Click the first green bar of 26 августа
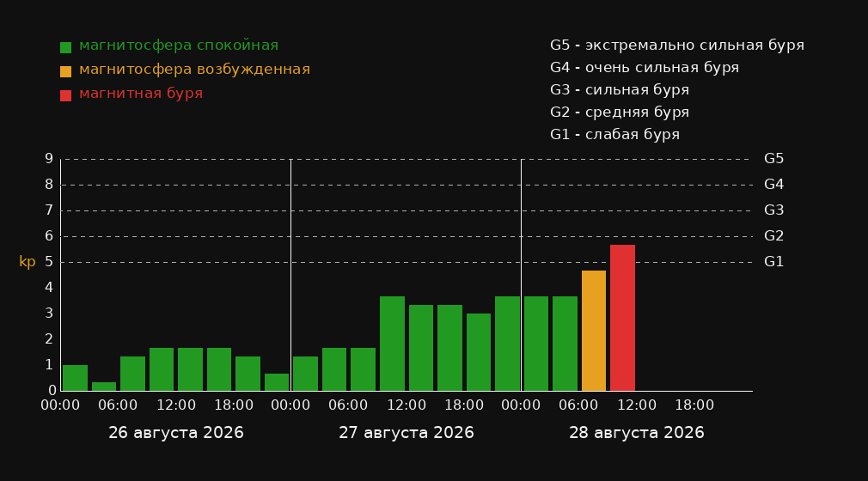868x481 pixels. (75, 378)
